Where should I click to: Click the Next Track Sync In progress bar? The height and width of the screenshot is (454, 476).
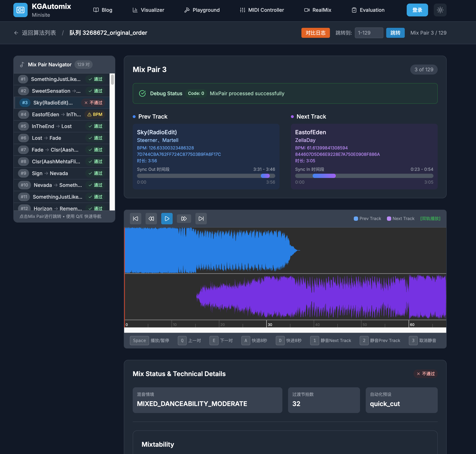(364, 176)
